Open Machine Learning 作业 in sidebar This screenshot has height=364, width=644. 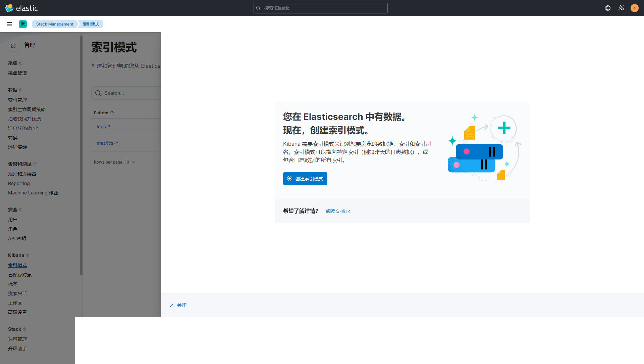pyautogui.click(x=33, y=193)
